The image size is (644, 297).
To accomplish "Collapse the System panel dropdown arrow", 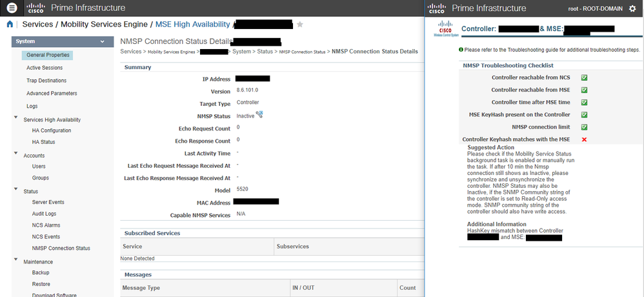I will click(x=102, y=41).
